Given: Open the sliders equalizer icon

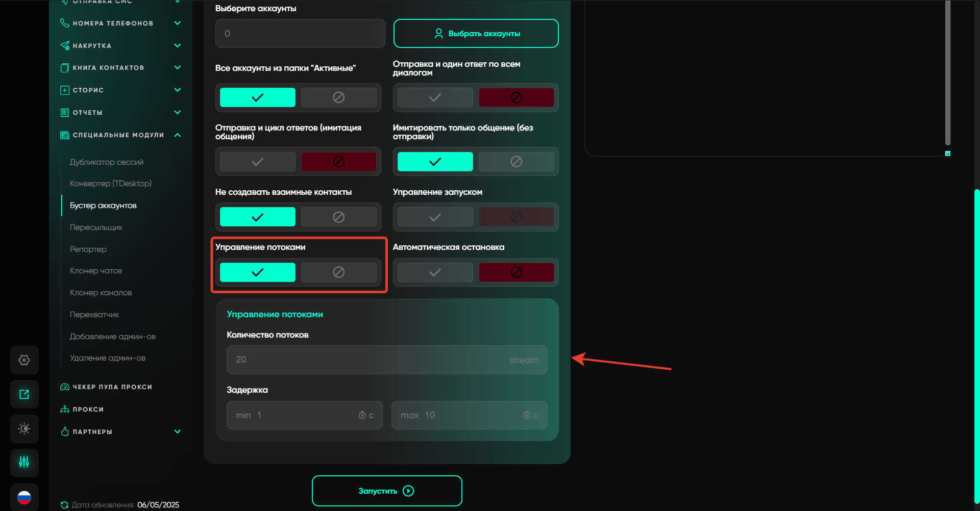Looking at the screenshot, I should [x=24, y=463].
